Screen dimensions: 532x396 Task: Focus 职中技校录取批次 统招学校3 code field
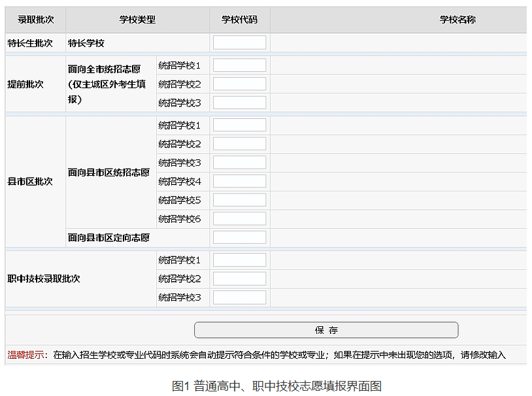pos(239,297)
